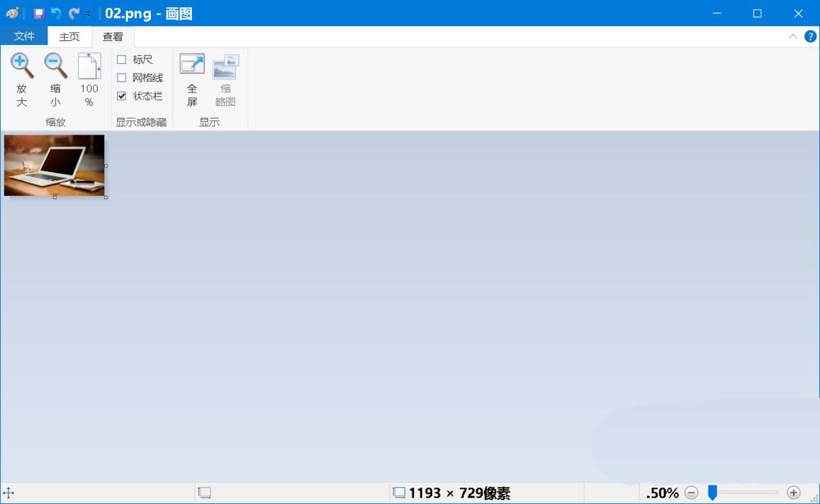Open Paint help with the question mark
This screenshot has height=504, width=820.
click(810, 37)
